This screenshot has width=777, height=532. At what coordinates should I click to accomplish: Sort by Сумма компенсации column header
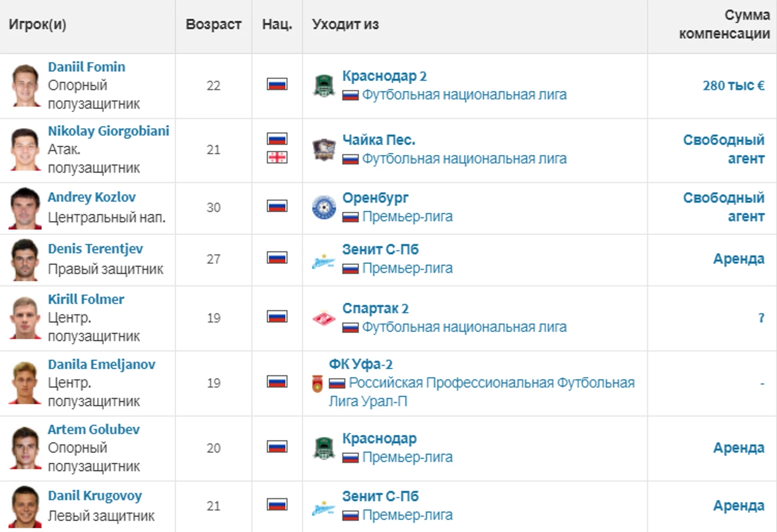coord(724,24)
